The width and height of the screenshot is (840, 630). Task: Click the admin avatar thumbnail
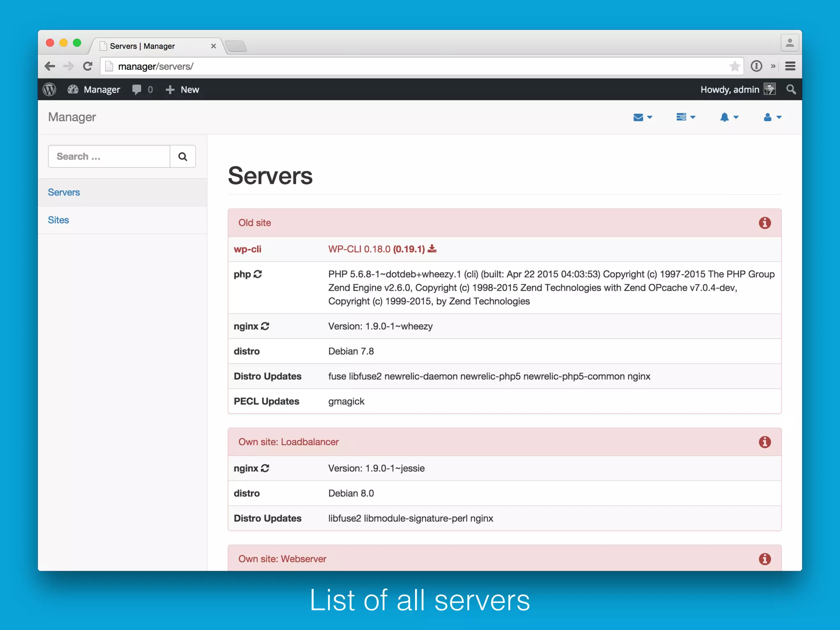(769, 89)
